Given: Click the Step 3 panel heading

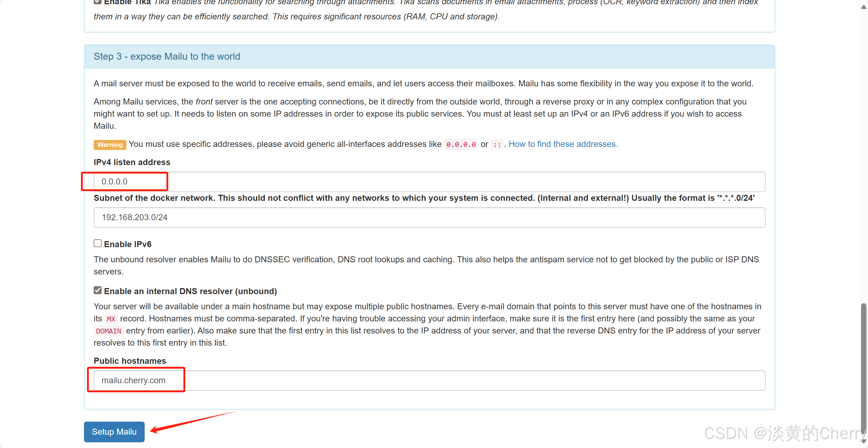Looking at the screenshot, I should pos(167,56).
